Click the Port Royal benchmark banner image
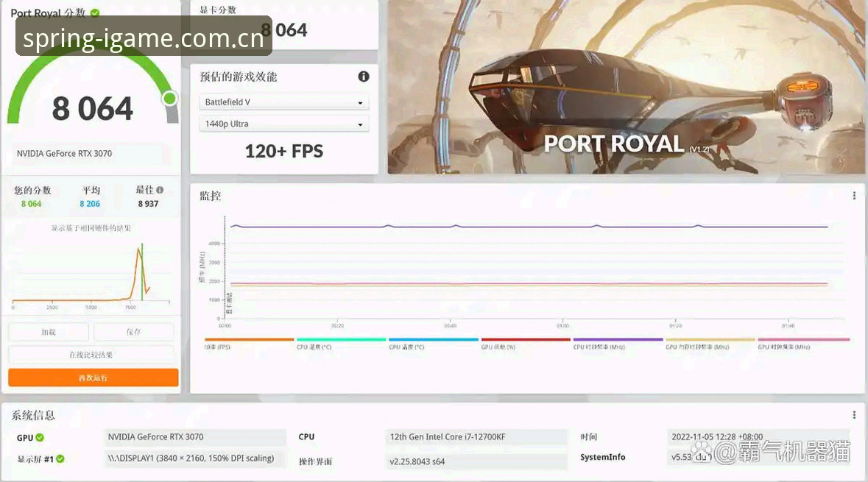This screenshot has height=482, width=868. (x=627, y=87)
